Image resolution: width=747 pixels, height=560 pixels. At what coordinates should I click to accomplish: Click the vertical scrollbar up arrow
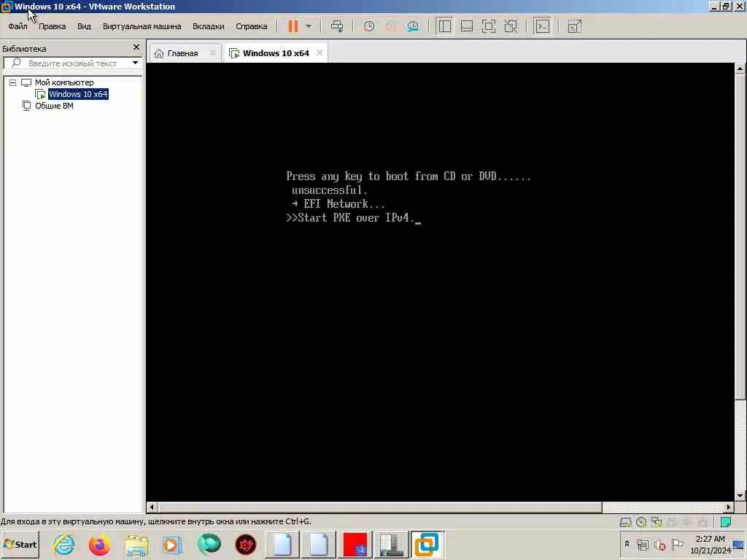[740, 69]
